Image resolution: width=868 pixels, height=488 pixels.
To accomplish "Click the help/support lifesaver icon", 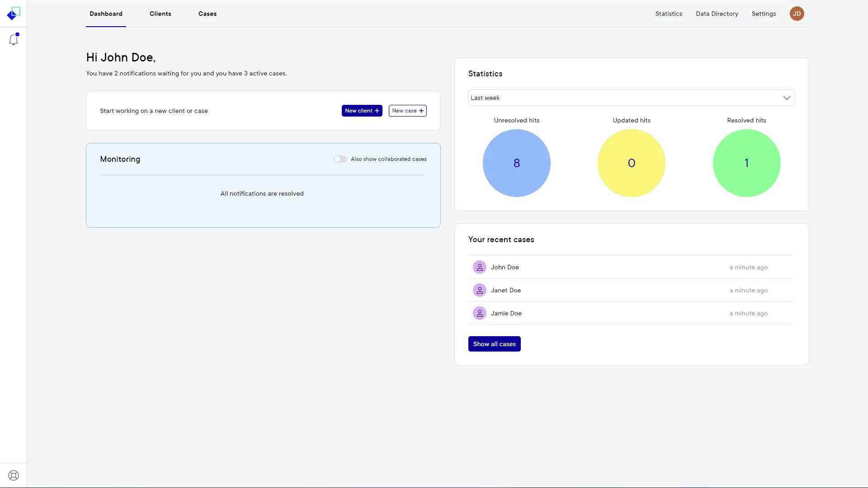I will click(13, 475).
